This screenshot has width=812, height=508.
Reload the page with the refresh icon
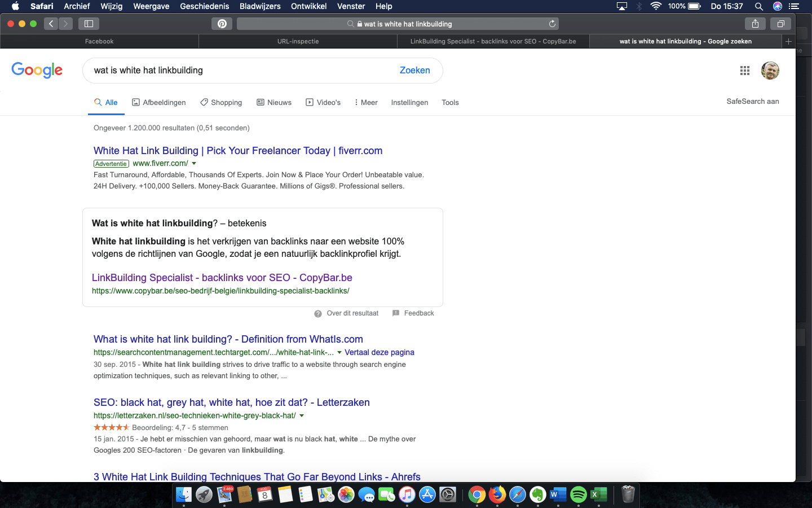tap(552, 24)
